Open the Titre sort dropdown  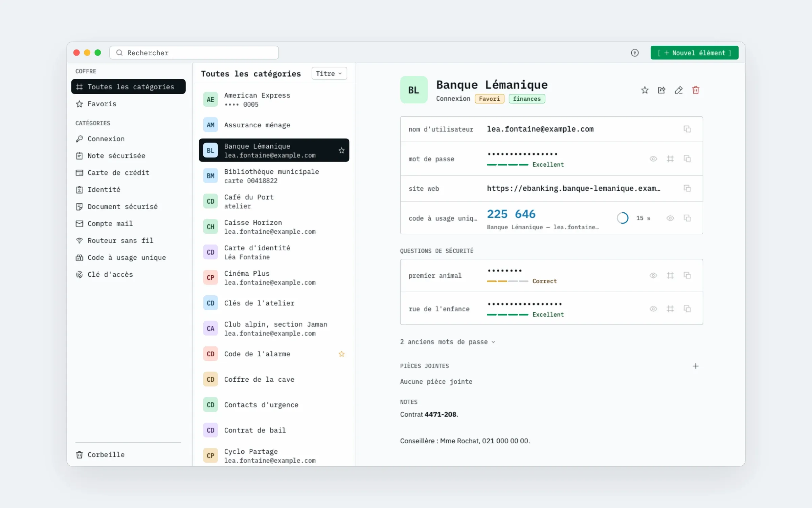pos(329,73)
